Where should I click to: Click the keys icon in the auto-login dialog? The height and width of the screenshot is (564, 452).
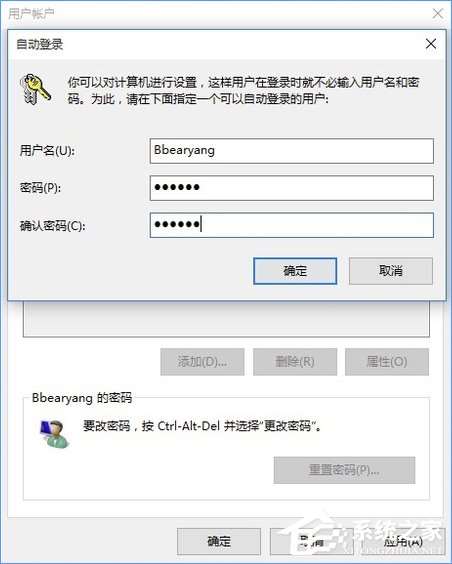tap(35, 89)
